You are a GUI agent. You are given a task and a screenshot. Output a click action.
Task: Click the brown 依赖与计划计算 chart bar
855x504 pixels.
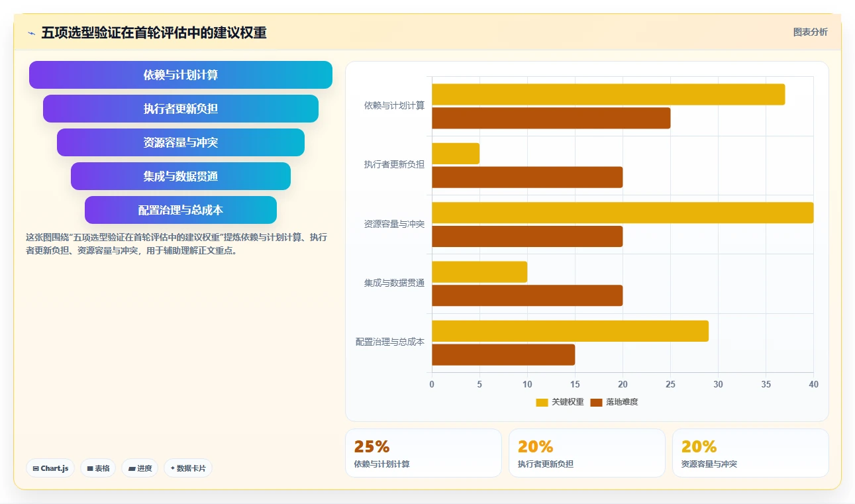pos(551,118)
